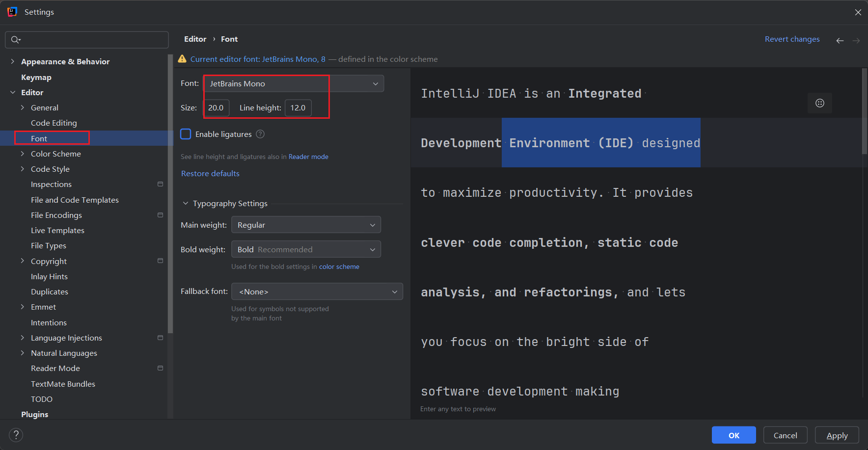Collapse the Editor tree node

point(13,92)
